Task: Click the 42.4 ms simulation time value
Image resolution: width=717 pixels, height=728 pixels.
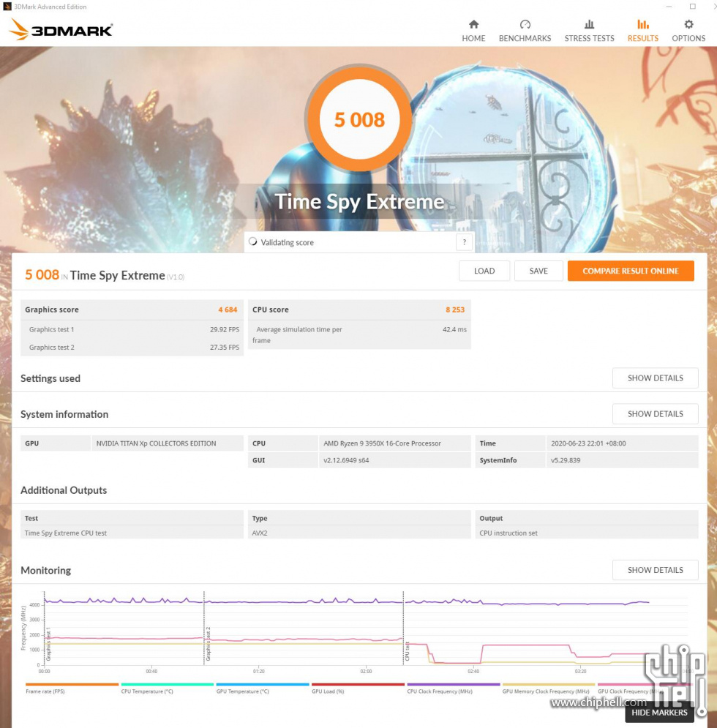Action: (x=454, y=329)
